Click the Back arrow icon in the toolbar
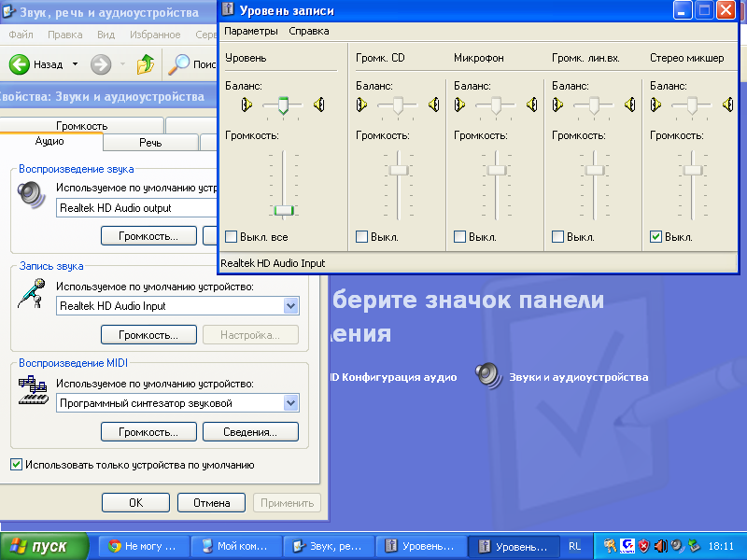Viewport: 747px width, 560px height. (21, 64)
